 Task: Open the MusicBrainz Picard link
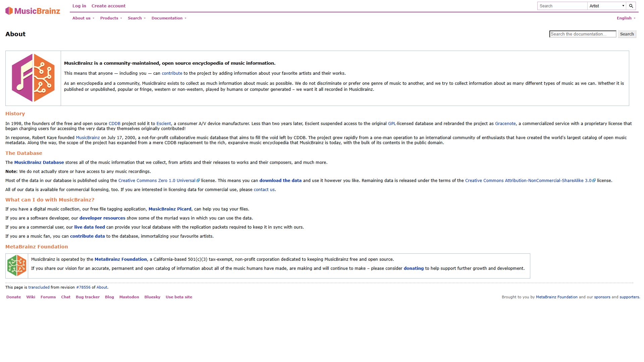click(170, 209)
